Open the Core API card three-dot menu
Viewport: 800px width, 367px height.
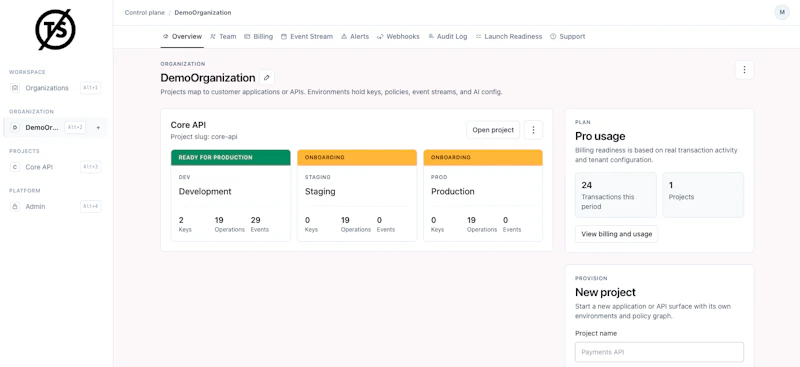point(534,130)
